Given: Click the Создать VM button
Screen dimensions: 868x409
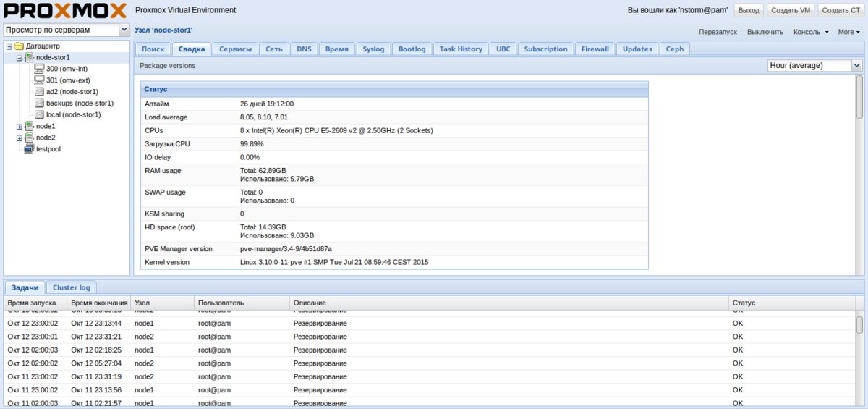Looking at the screenshot, I should [x=791, y=10].
